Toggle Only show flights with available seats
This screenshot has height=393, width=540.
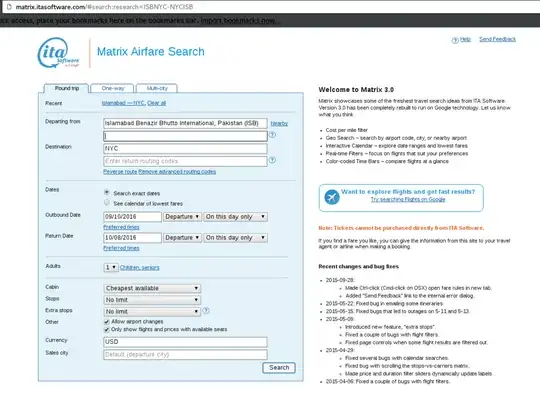[x=107, y=330]
